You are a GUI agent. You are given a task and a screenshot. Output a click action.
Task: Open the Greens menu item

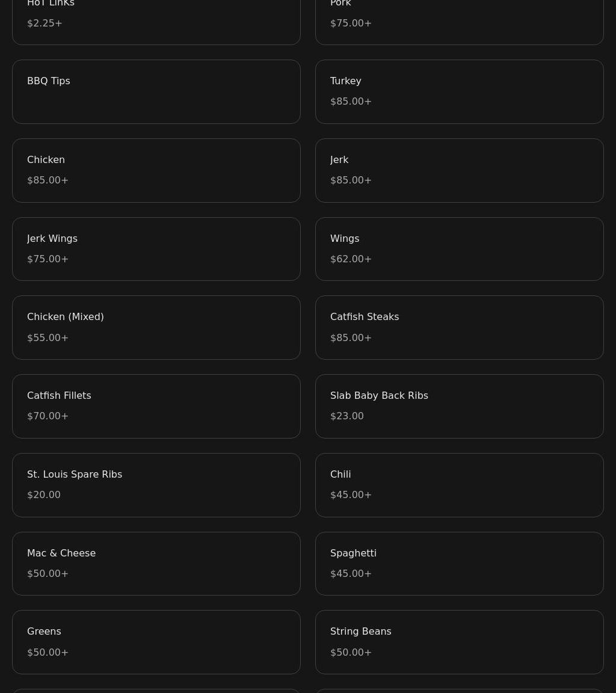pos(156,642)
